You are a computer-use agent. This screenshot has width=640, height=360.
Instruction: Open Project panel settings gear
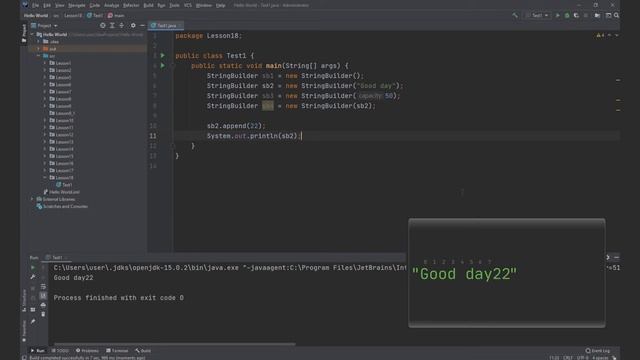[x=133, y=25]
